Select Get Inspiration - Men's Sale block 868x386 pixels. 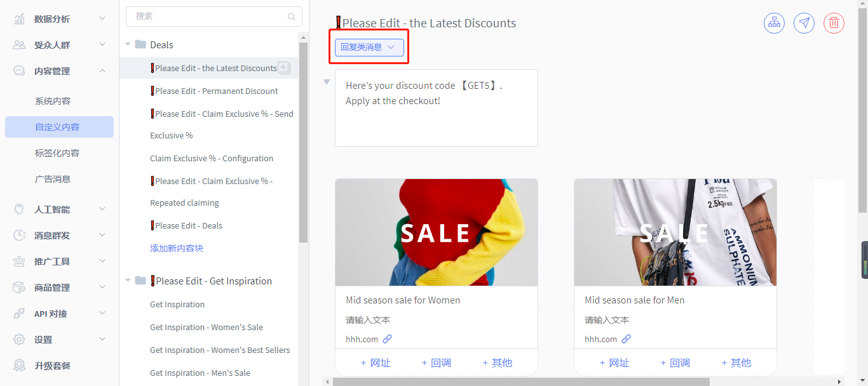click(x=200, y=373)
